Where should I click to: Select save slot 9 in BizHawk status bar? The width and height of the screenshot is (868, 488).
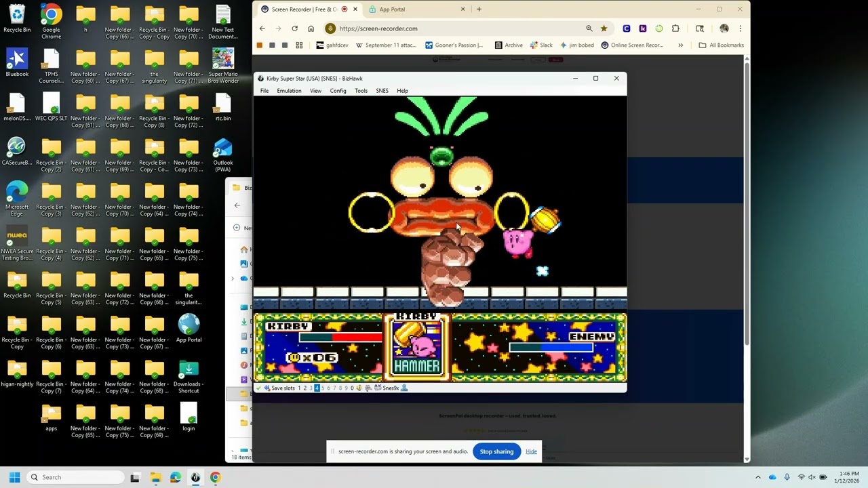346,388
